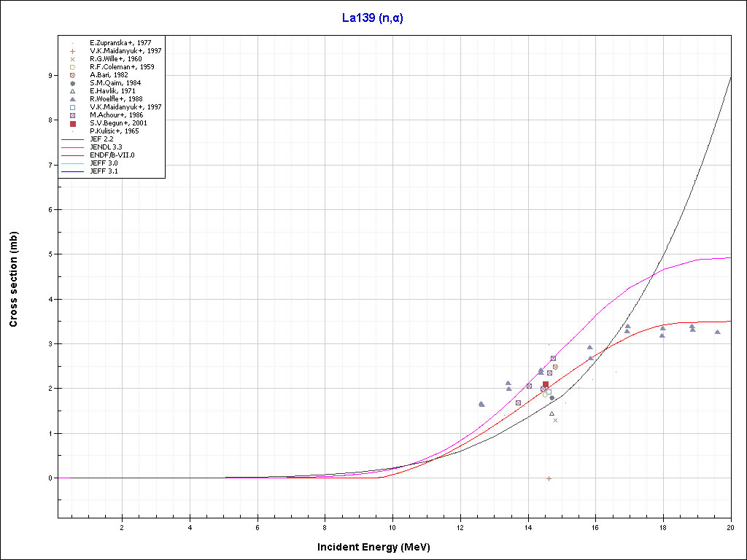Click the cyan JEFF 3.0 legend line

tap(72, 163)
